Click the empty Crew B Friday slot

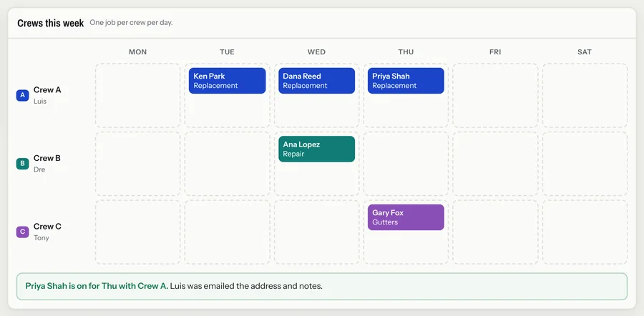(x=495, y=164)
